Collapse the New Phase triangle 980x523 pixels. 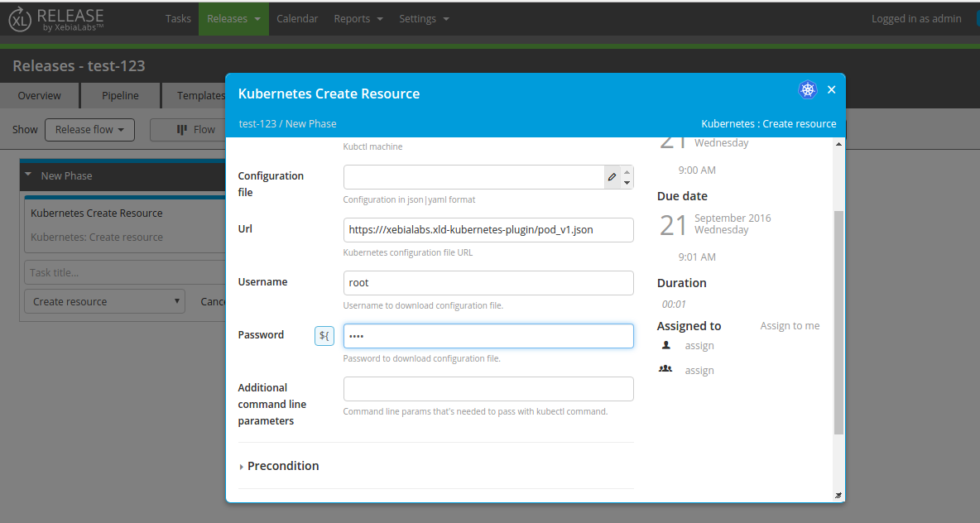click(x=28, y=175)
